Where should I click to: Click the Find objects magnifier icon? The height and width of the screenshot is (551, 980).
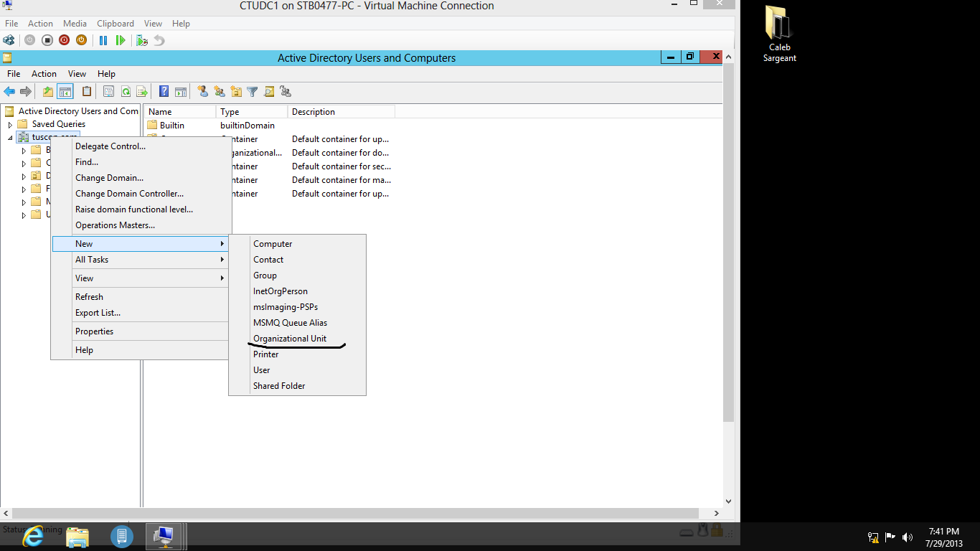269,91
